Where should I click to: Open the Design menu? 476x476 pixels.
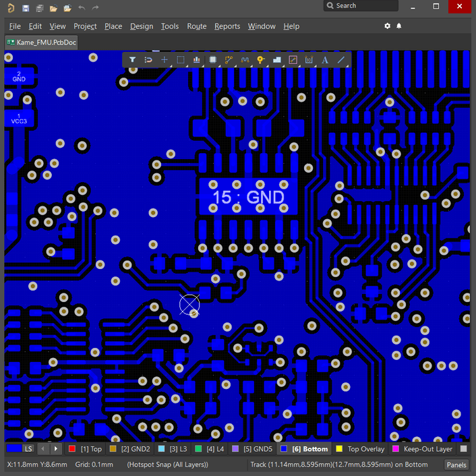point(142,26)
